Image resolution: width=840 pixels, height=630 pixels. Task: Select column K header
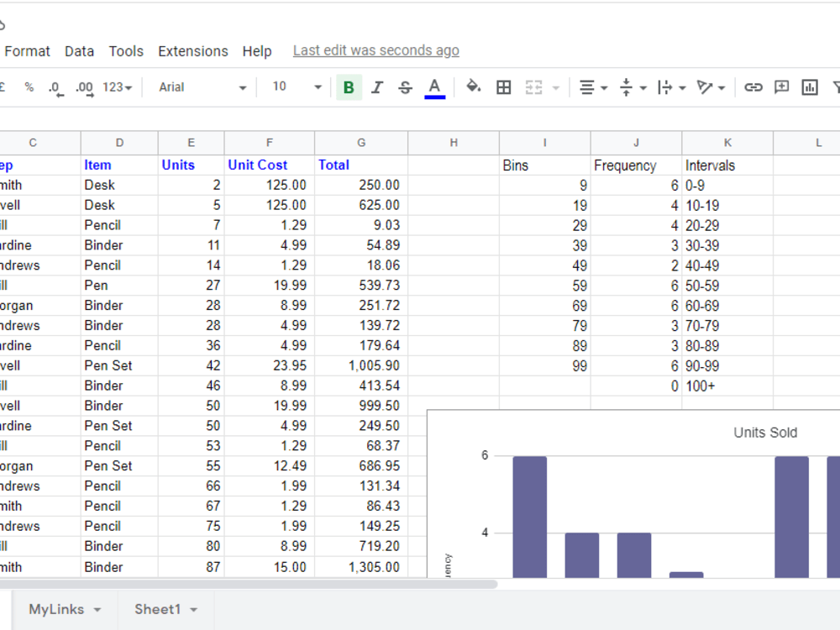coord(727,143)
